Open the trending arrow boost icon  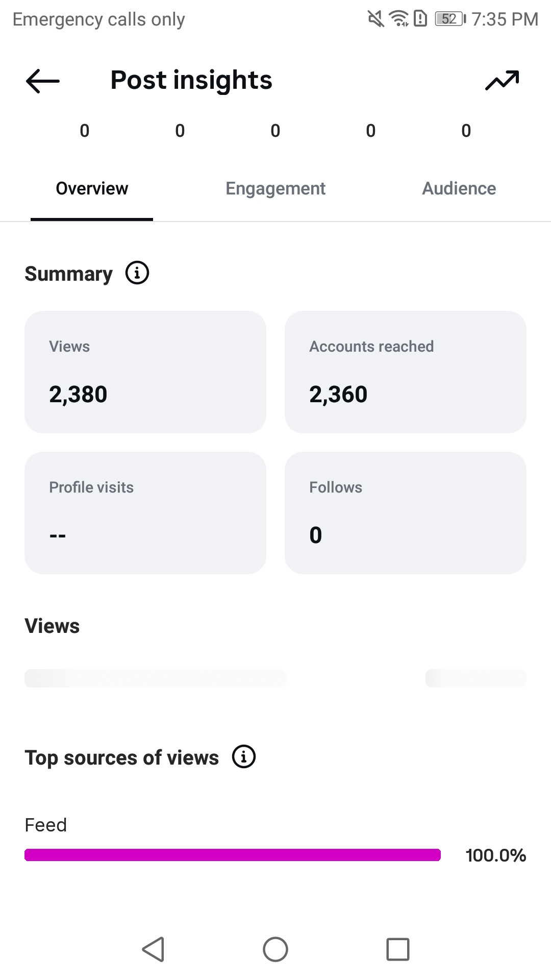click(502, 81)
